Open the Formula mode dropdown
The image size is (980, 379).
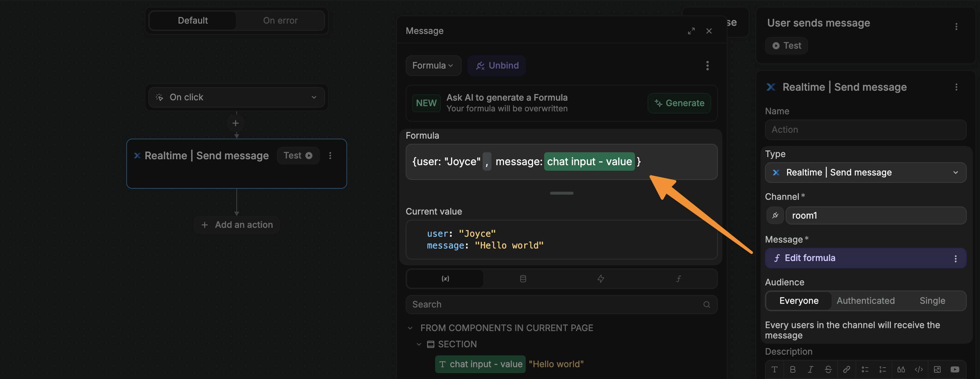[x=433, y=66]
